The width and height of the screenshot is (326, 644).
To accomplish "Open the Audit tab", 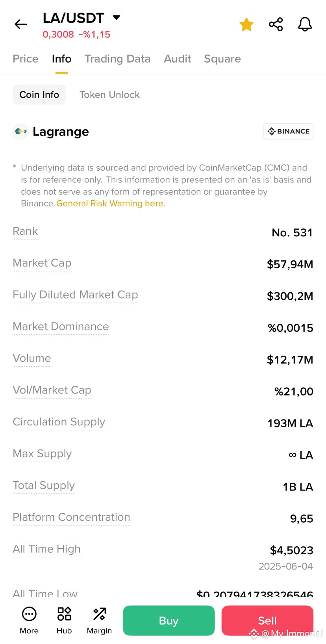I will (x=177, y=59).
